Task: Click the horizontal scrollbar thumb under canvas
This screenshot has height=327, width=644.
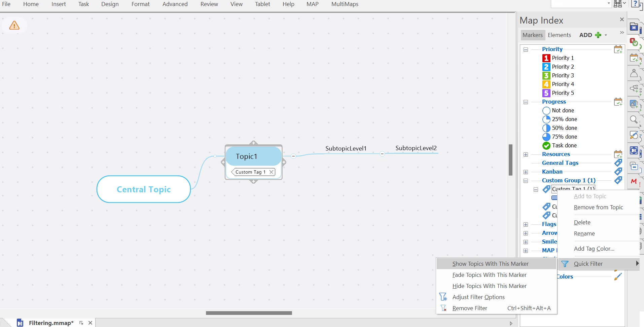Action: tap(249, 313)
